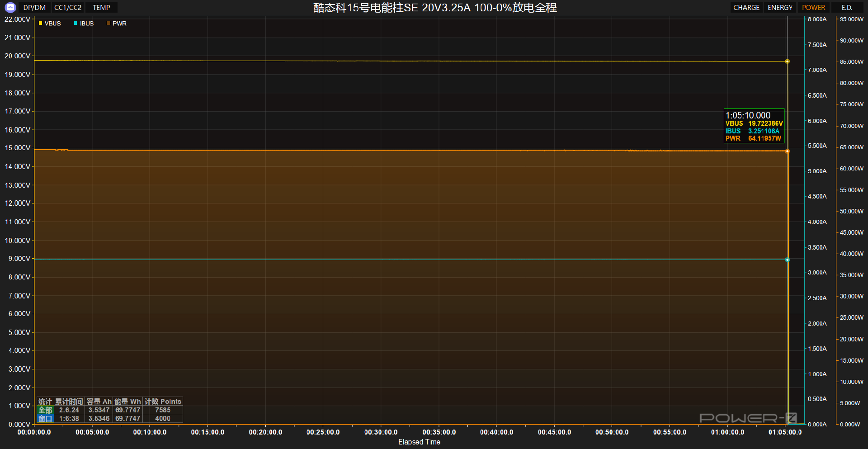
Task: Click the Elapsed Time axis label
Action: 419,442
